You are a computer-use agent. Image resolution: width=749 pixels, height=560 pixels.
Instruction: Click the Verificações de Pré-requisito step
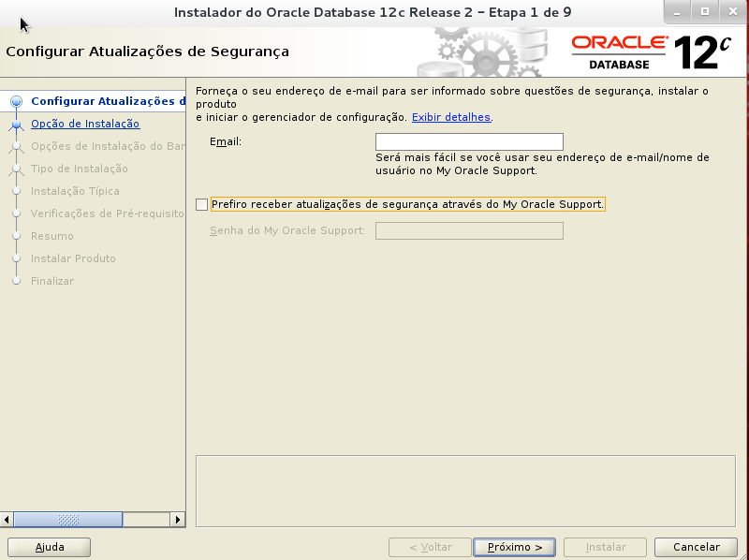[x=107, y=214]
